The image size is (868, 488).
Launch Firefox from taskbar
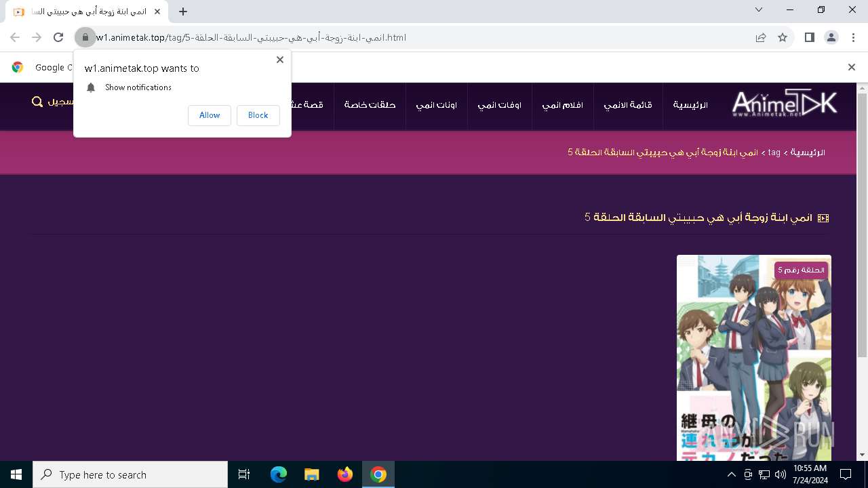click(345, 474)
